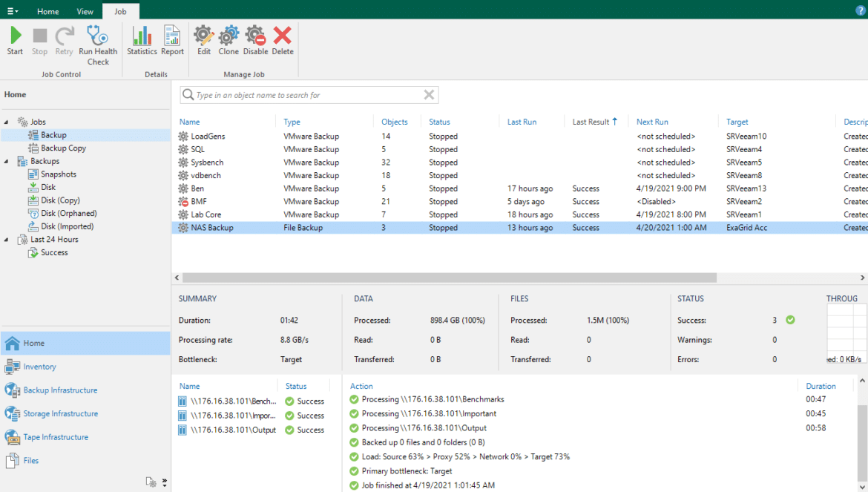Select the Job ribbon tab
868x492 pixels.
point(120,11)
